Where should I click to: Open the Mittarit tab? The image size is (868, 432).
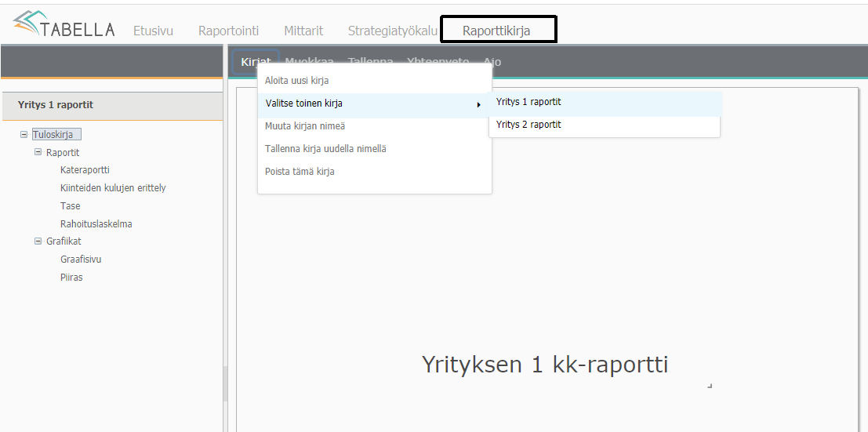coord(303,31)
